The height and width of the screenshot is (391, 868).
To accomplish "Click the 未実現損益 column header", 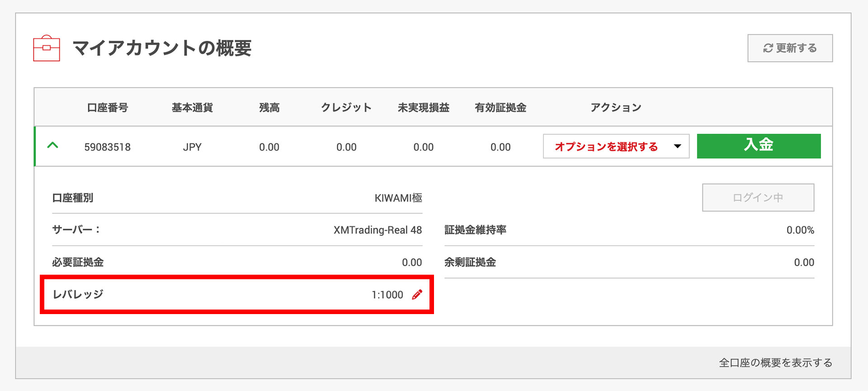I will pos(424,108).
